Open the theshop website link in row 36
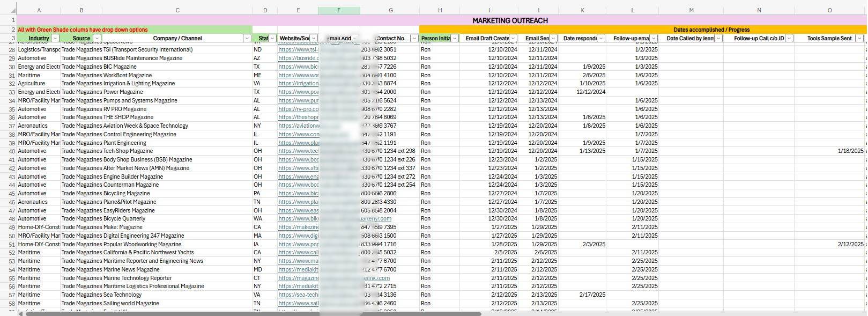Image resolution: width=868 pixels, height=316 pixels. pos(298,117)
